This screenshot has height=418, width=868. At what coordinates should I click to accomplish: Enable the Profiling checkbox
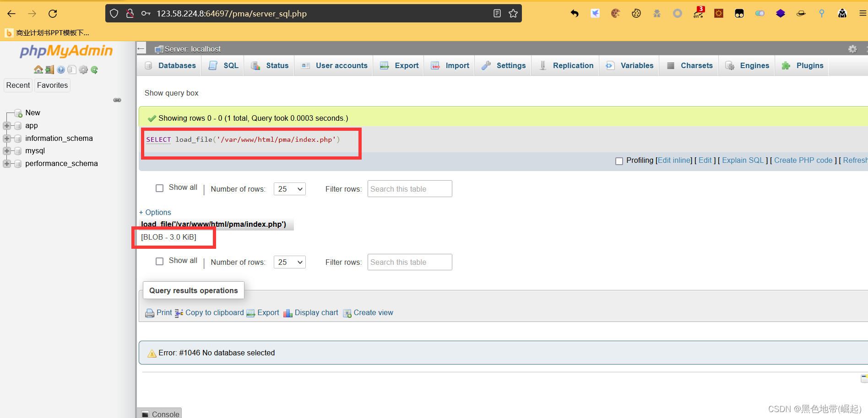pos(619,161)
